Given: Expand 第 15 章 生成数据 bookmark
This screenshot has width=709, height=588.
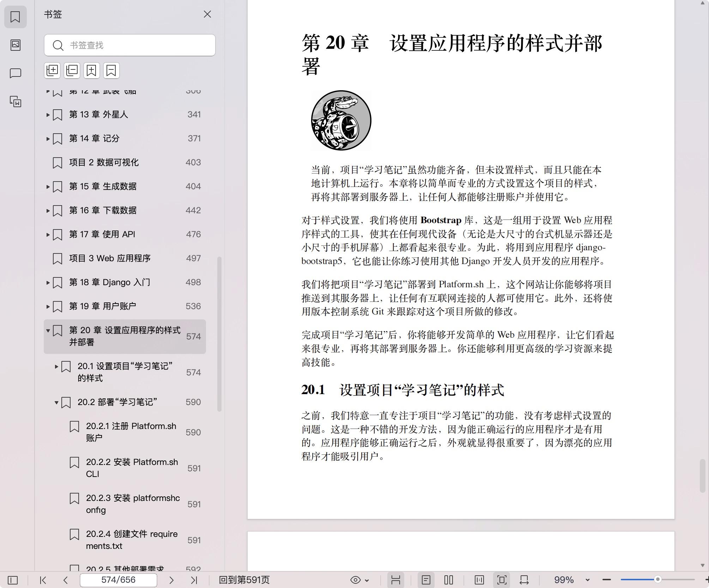Looking at the screenshot, I should [48, 186].
